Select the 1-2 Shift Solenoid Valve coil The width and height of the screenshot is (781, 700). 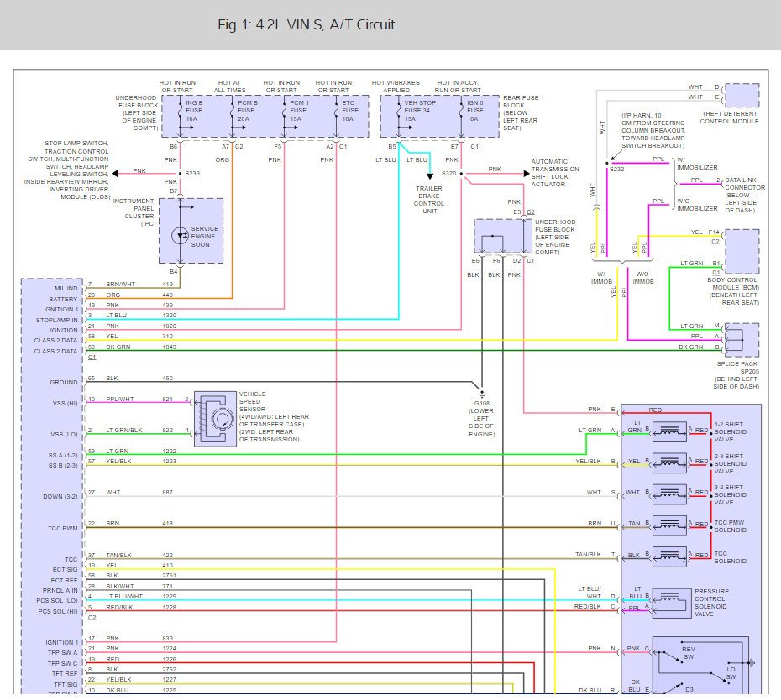point(669,431)
